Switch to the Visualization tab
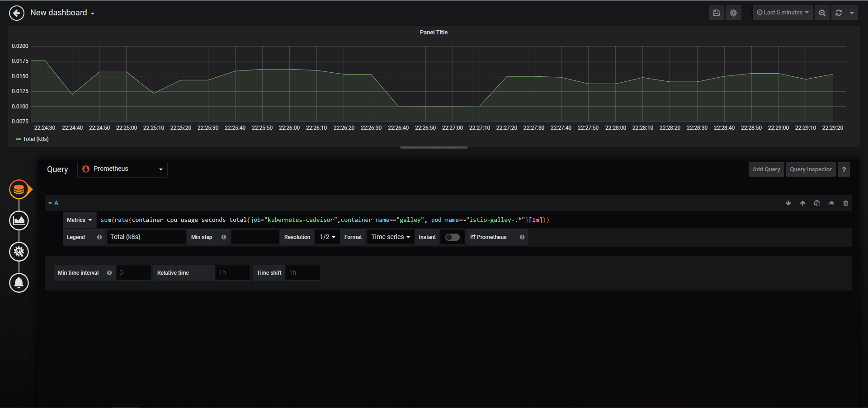Image resolution: width=868 pixels, height=408 pixels. pyautogui.click(x=19, y=220)
